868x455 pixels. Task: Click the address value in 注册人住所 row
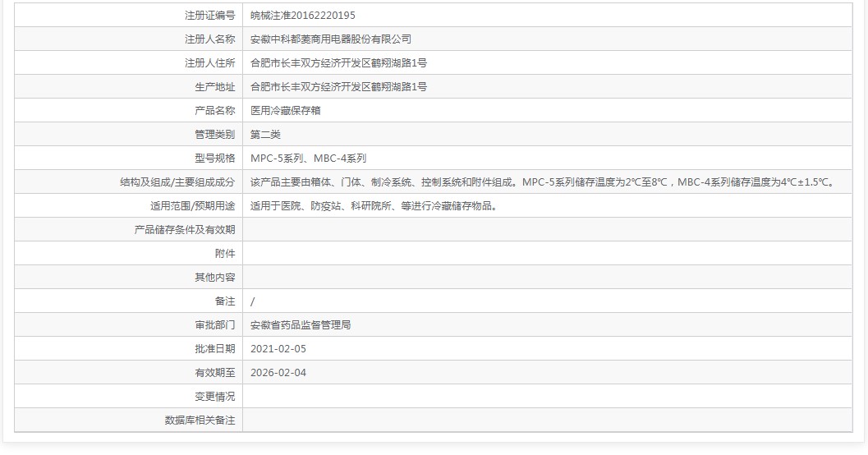(339, 63)
